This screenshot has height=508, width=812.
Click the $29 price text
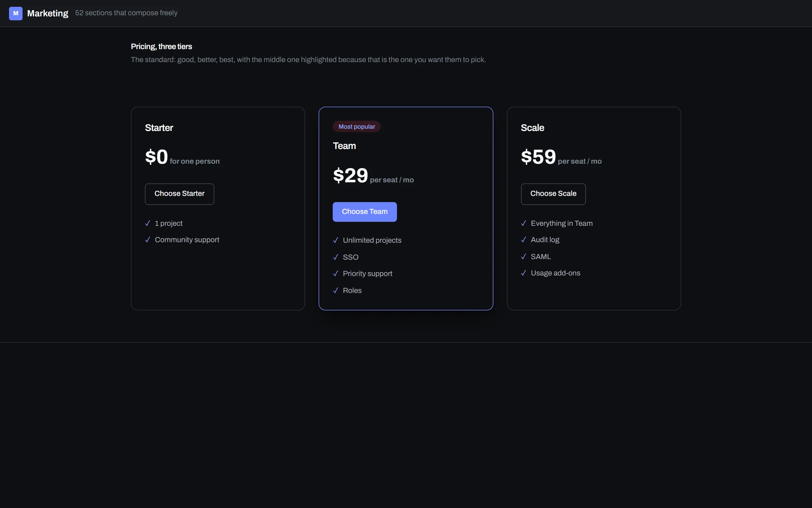click(350, 176)
